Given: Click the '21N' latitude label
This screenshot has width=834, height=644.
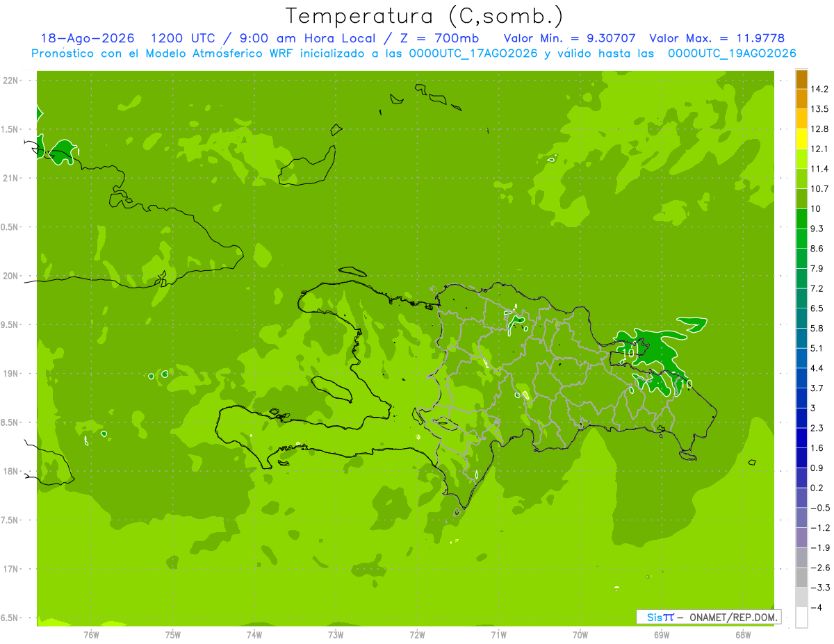Looking at the screenshot, I should pyautogui.click(x=10, y=179).
